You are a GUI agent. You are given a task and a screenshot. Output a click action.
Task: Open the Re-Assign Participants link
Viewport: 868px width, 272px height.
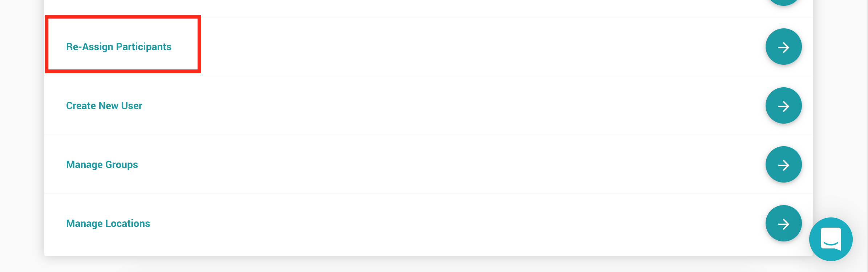(x=118, y=47)
